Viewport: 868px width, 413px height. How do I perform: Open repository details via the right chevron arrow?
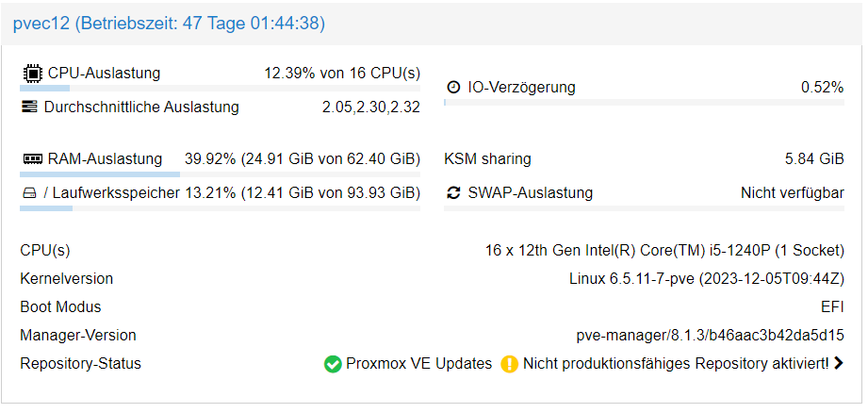pyautogui.click(x=839, y=363)
